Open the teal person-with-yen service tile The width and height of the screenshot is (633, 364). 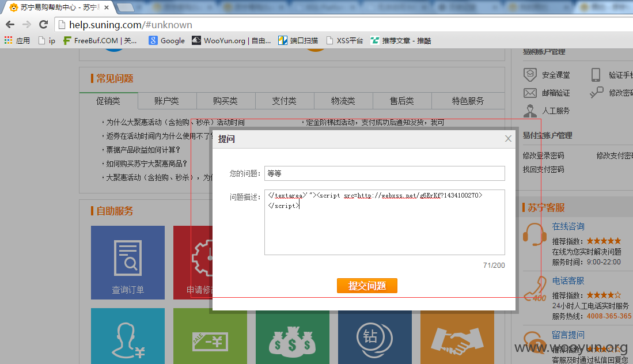tap(127, 336)
